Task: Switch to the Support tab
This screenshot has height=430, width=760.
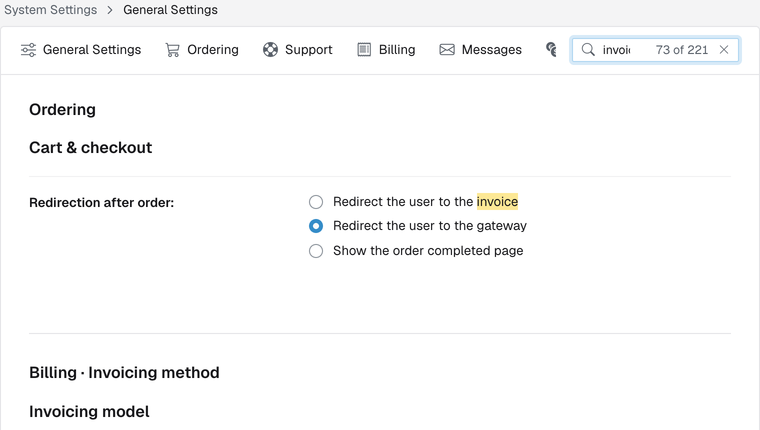Action: pyautogui.click(x=298, y=49)
